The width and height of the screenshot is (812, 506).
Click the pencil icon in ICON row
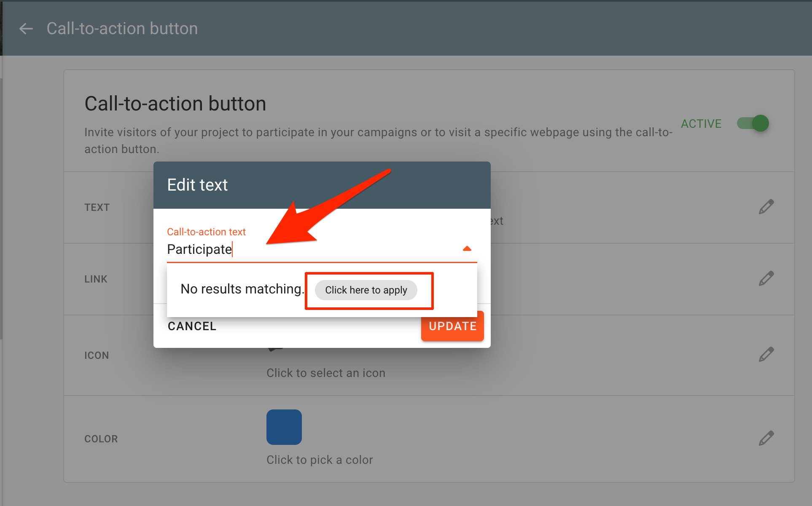click(766, 355)
